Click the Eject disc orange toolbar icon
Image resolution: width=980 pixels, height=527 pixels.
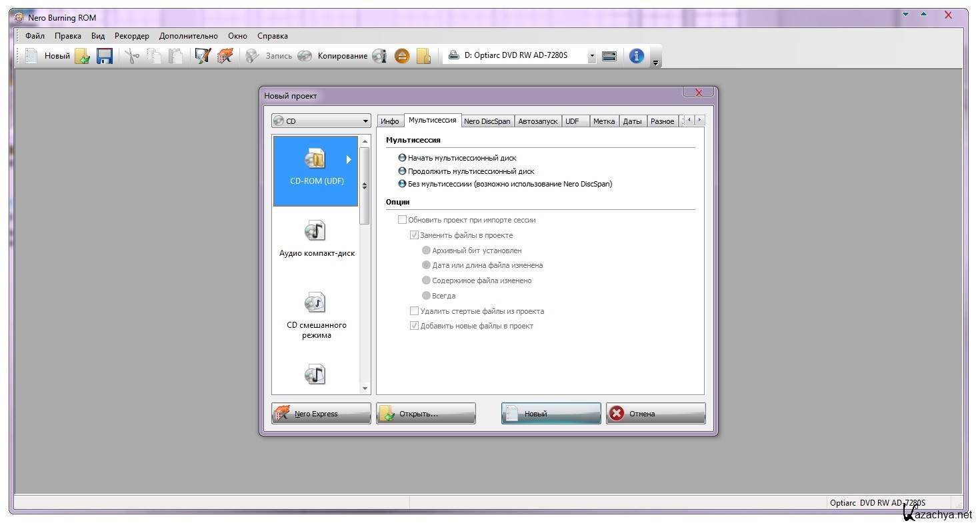401,56
